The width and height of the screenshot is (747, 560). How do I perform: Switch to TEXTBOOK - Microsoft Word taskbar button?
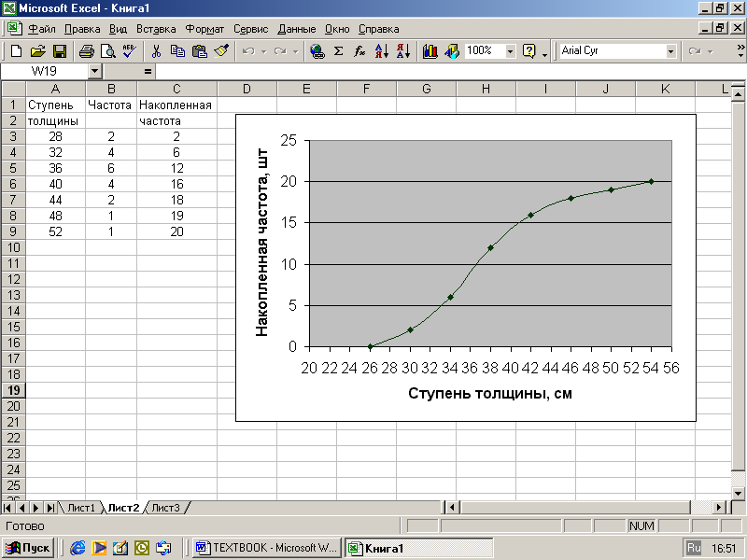[x=267, y=548]
